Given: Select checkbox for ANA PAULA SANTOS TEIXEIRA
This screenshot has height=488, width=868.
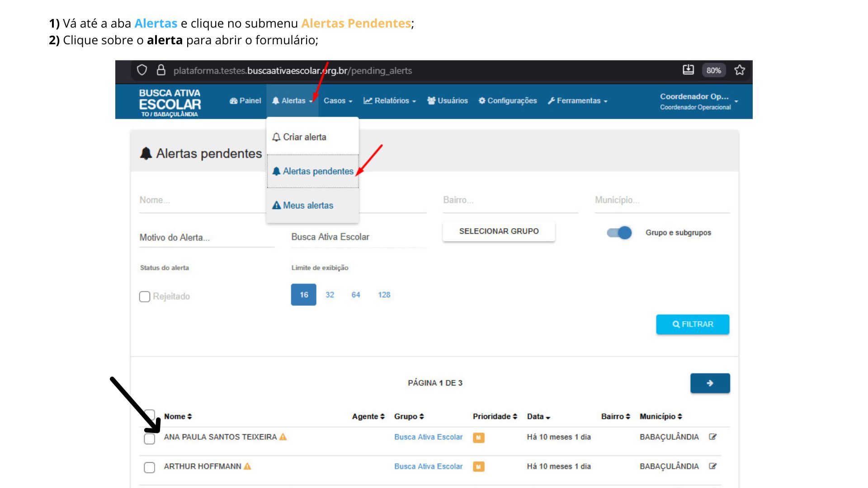Looking at the screenshot, I should (150, 439).
